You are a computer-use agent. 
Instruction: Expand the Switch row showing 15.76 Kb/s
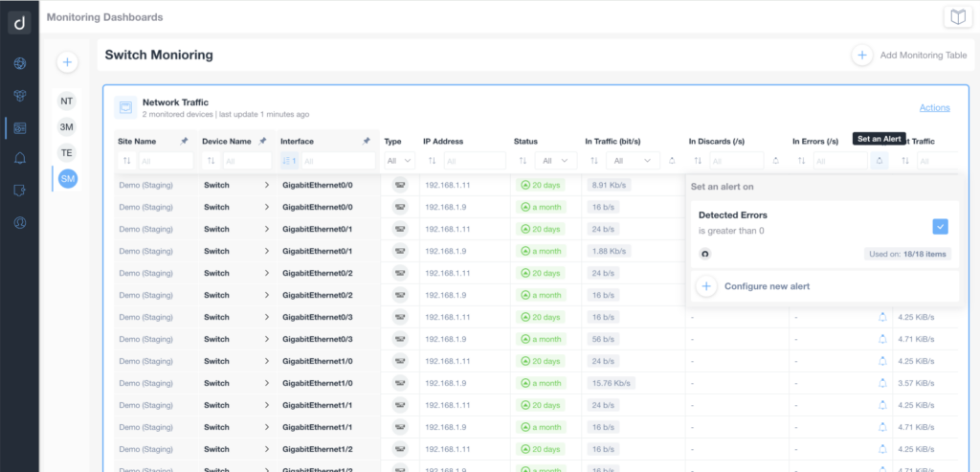click(267, 383)
